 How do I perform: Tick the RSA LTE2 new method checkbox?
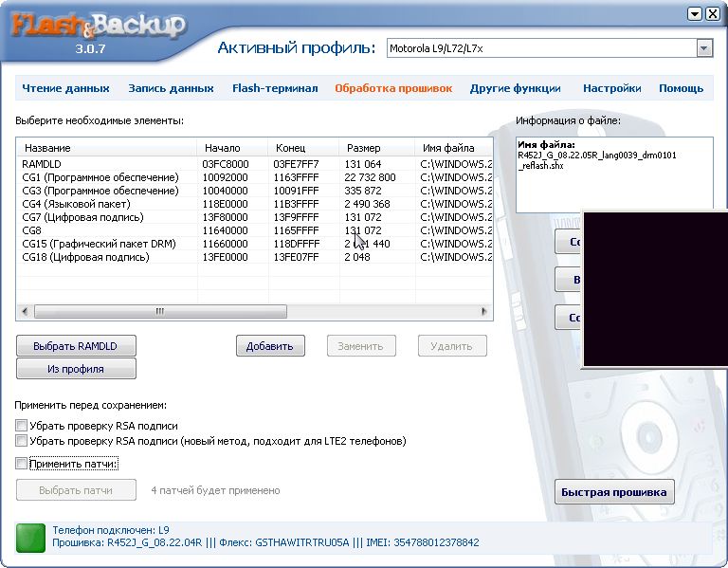22,440
